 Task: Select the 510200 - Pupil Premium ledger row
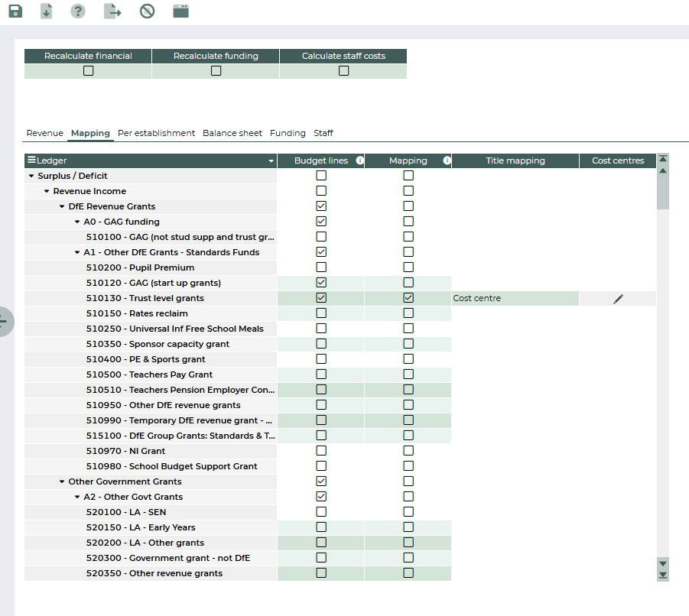140,267
